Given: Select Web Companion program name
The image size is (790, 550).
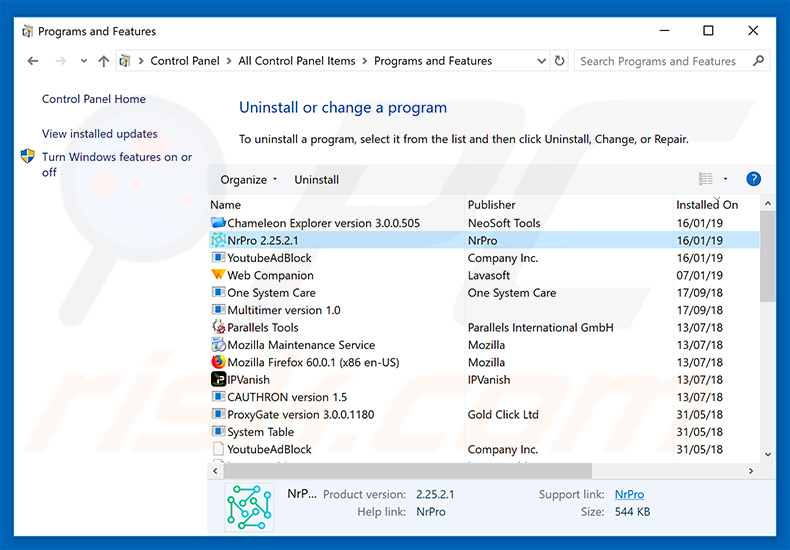Looking at the screenshot, I should [270, 275].
